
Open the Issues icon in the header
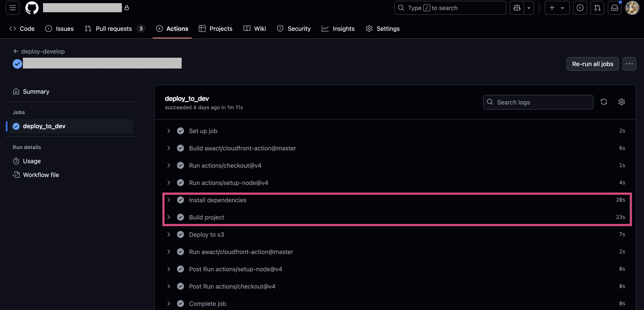(x=580, y=8)
